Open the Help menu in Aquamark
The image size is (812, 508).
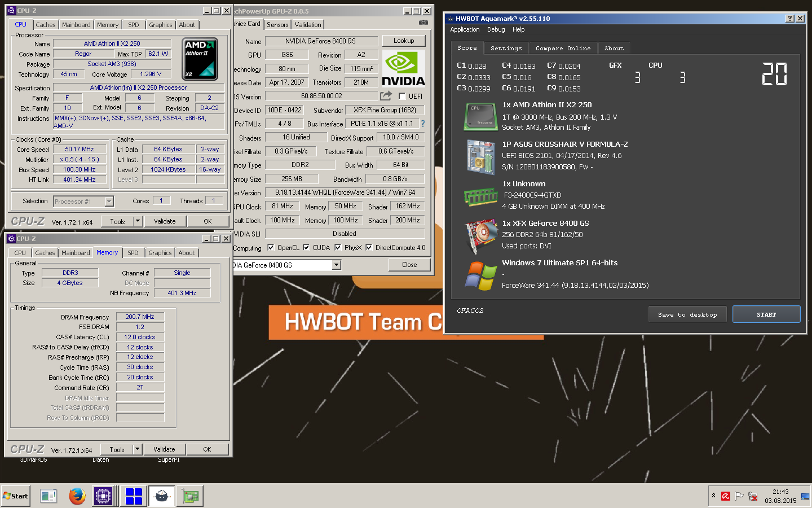click(x=519, y=29)
